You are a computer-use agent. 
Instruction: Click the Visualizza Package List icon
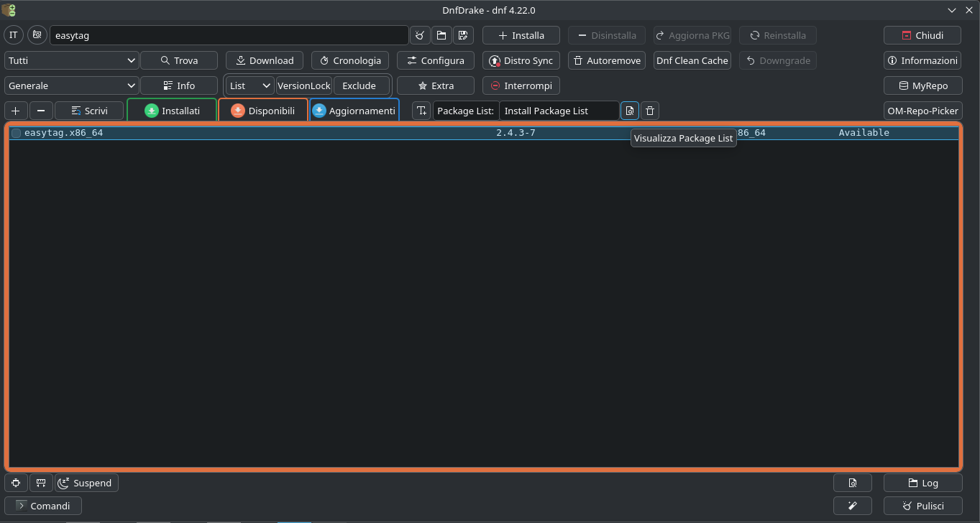click(x=629, y=111)
